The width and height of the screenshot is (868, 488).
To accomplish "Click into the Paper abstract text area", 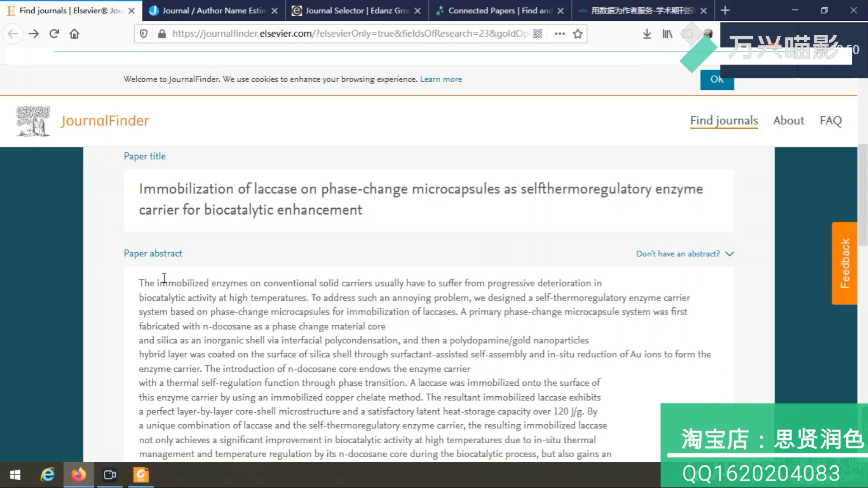I will click(x=429, y=364).
